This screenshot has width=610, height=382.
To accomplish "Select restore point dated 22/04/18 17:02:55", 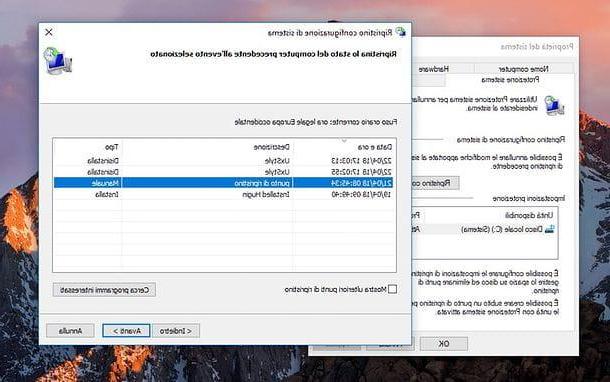I will click(x=223, y=172).
